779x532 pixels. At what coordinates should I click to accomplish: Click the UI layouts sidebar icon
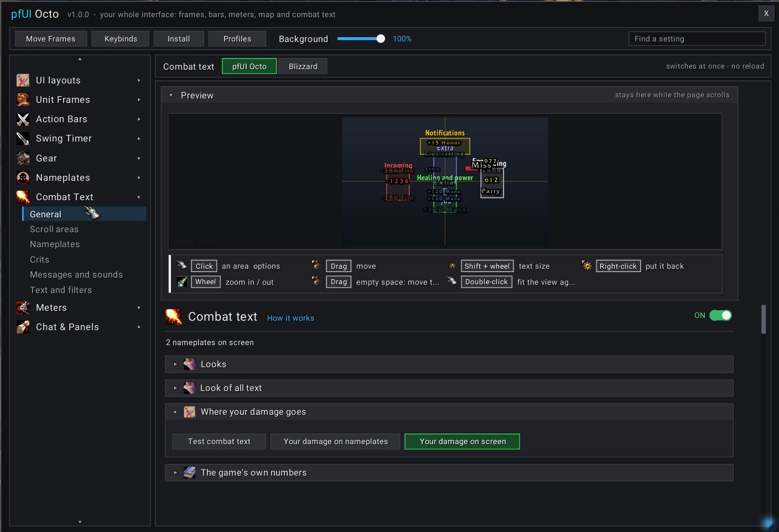pos(23,80)
